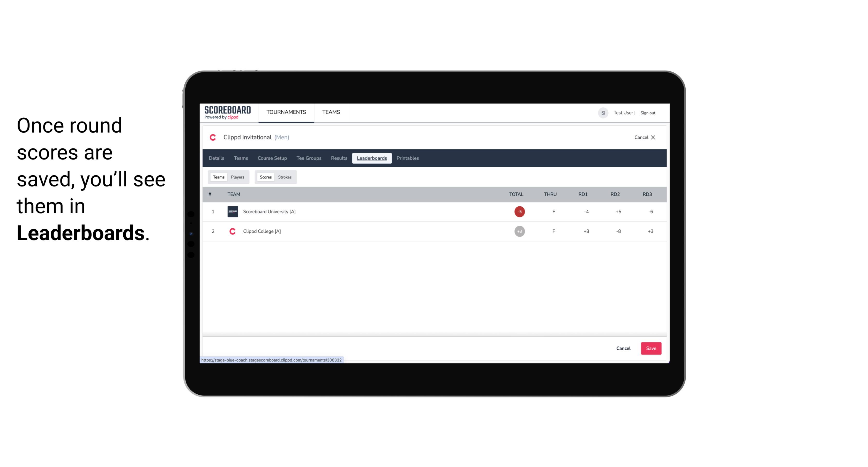Click the Scores filter button

coord(265,177)
